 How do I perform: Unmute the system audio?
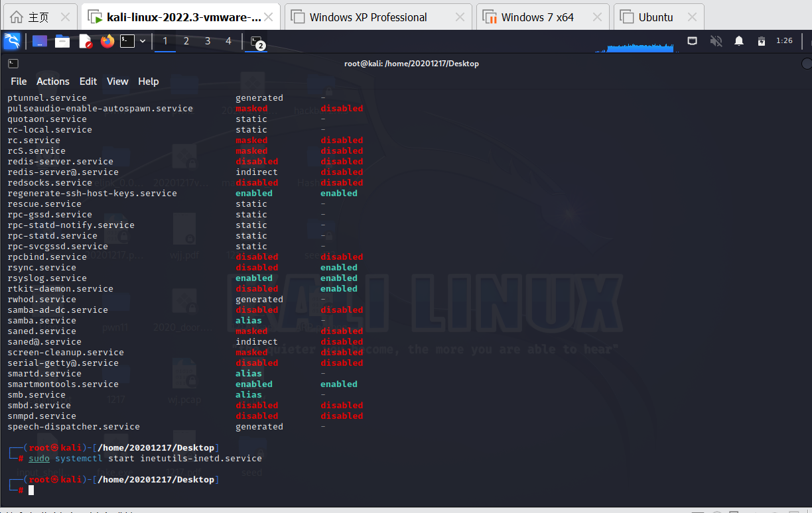[x=716, y=40]
